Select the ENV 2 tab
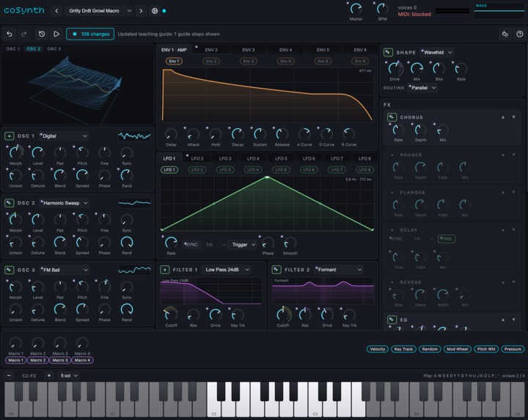The image size is (528, 420). 211,50
